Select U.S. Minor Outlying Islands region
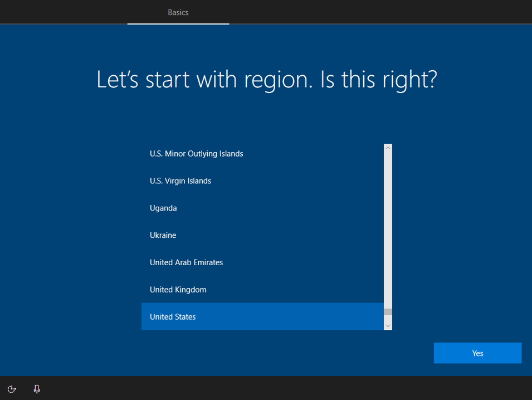The height and width of the screenshot is (400, 532). (196, 154)
